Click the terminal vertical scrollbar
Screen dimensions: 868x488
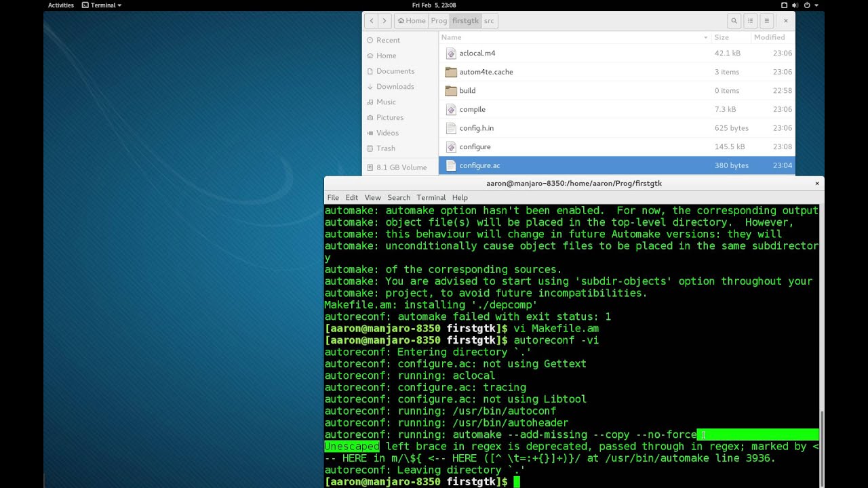822,448
